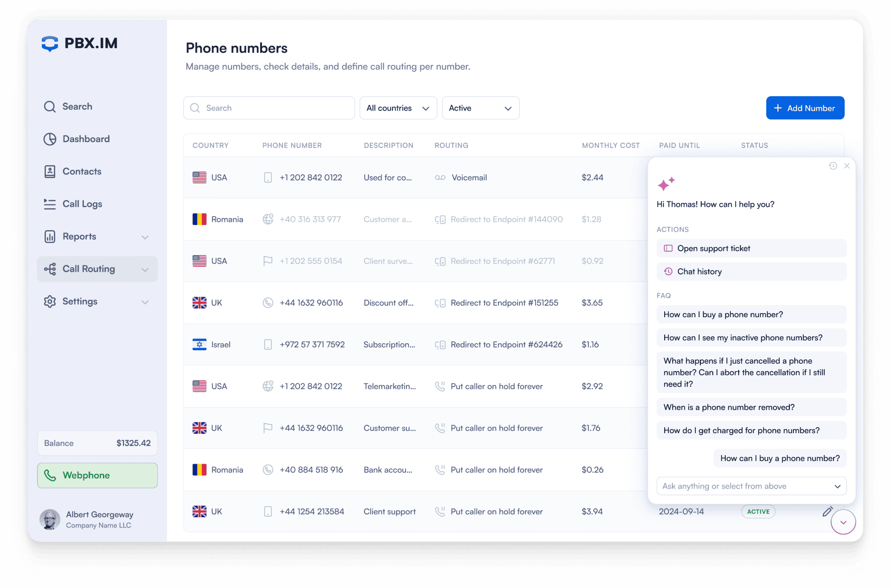Click the paid until date 2024-09-14
This screenshot has height=588, width=891.
coord(681,512)
